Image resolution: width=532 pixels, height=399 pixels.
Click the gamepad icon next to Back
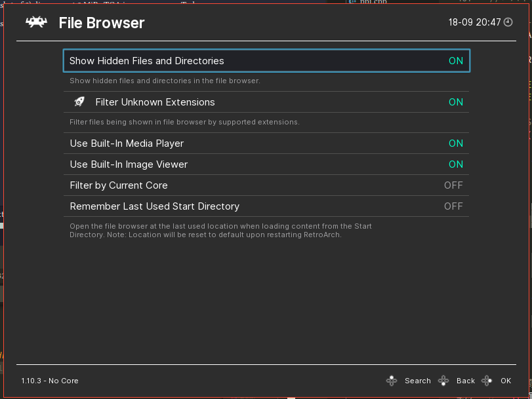pos(443,381)
